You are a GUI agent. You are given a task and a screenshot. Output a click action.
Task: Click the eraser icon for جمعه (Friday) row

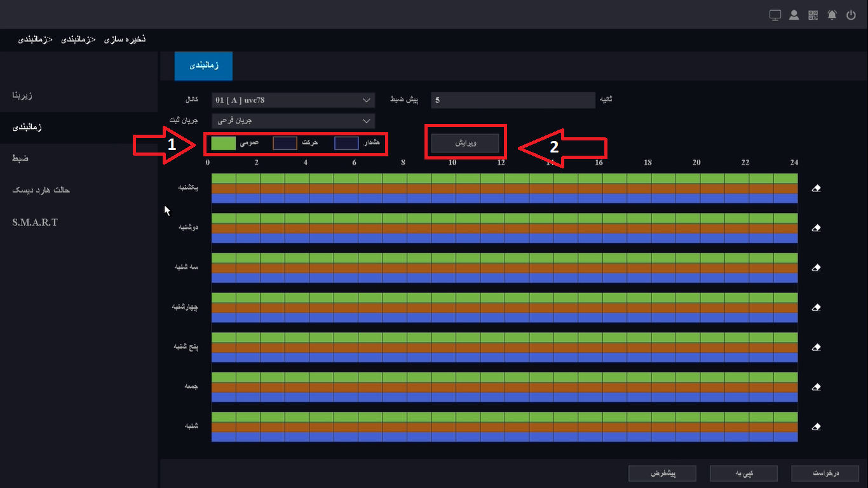817,387
